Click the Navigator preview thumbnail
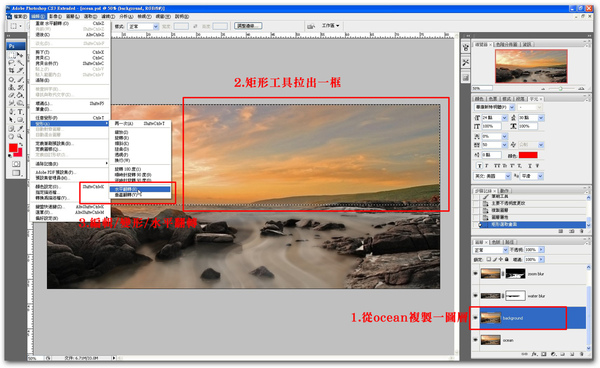The image size is (600, 368). click(531, 66)
